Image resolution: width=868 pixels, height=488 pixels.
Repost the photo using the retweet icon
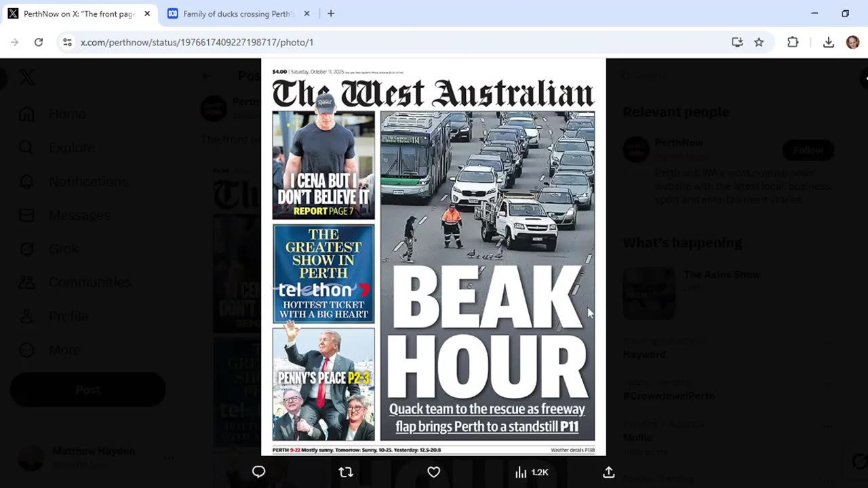(x=346, y=472)
